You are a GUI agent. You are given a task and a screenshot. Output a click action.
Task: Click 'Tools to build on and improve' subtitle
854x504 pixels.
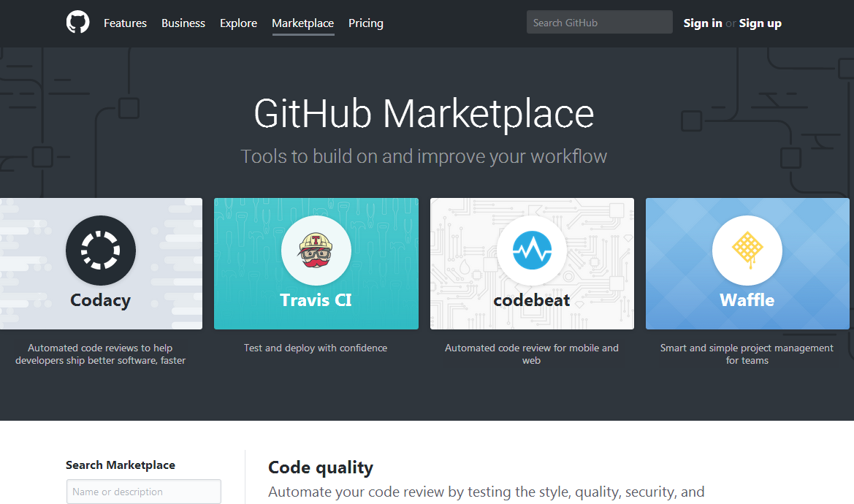pyautogui.click(x=424, y=157)
